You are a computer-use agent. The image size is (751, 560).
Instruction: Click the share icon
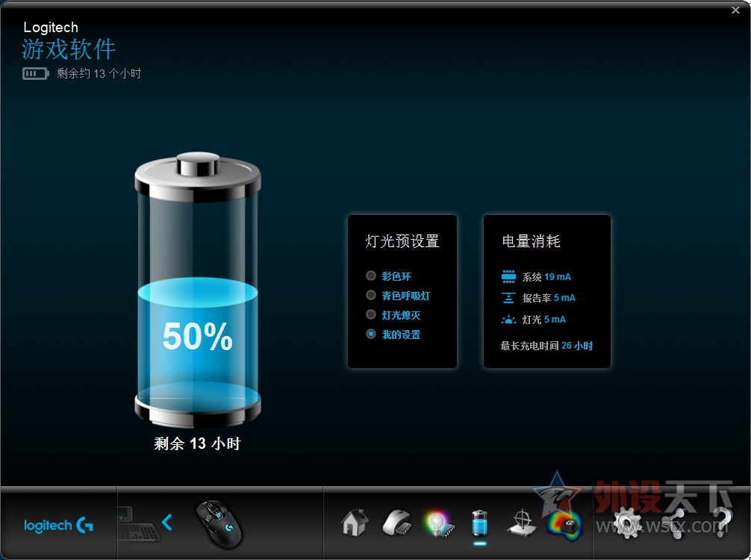point(673,523)
